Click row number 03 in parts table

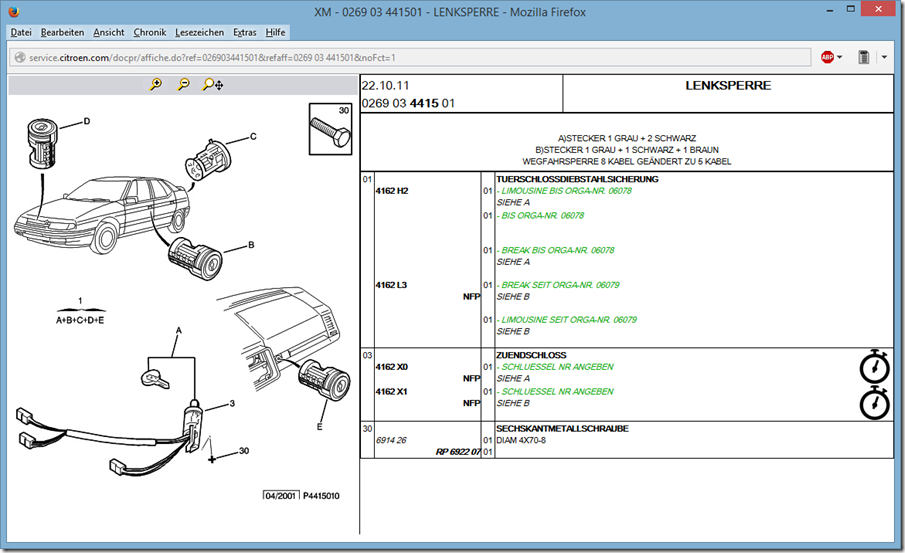tap(367, 355)
